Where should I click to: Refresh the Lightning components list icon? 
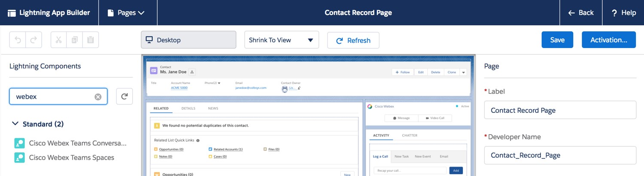125,97
